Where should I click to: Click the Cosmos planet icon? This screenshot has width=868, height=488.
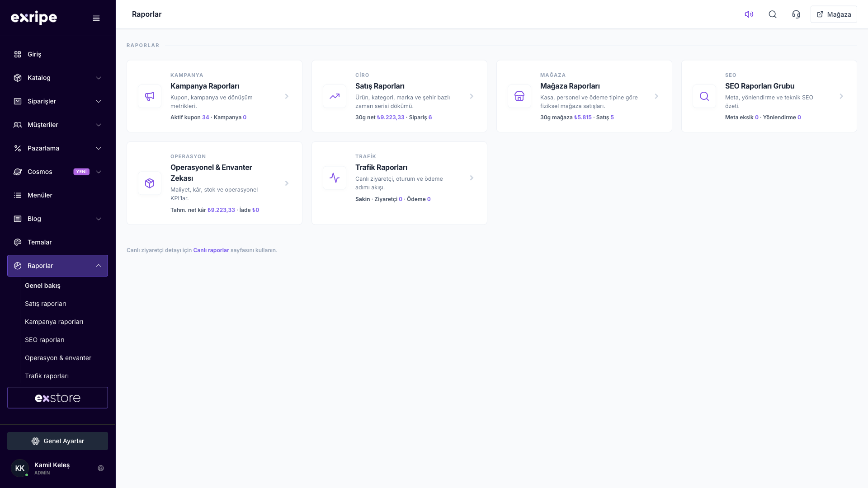(x=18, y=172)
